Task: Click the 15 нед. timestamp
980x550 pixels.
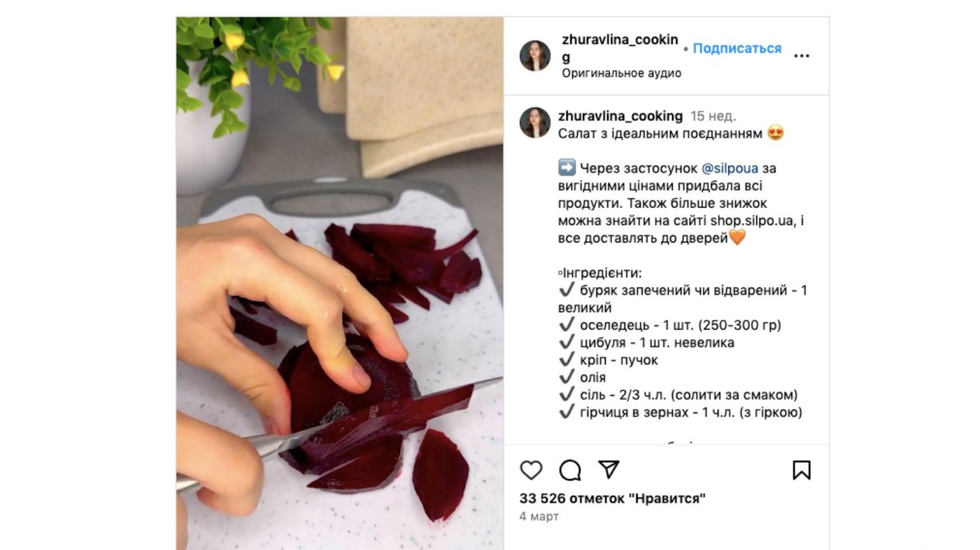Action: coord(713,116)
